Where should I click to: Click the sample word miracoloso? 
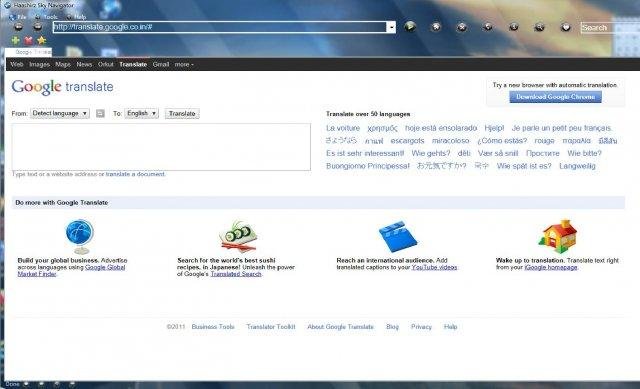[x=451, y=141]
